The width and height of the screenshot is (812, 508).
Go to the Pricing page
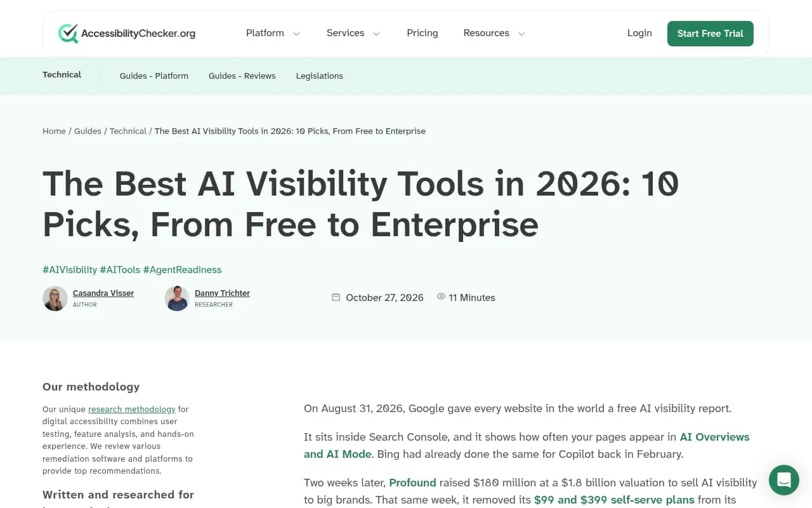point(422,33)
